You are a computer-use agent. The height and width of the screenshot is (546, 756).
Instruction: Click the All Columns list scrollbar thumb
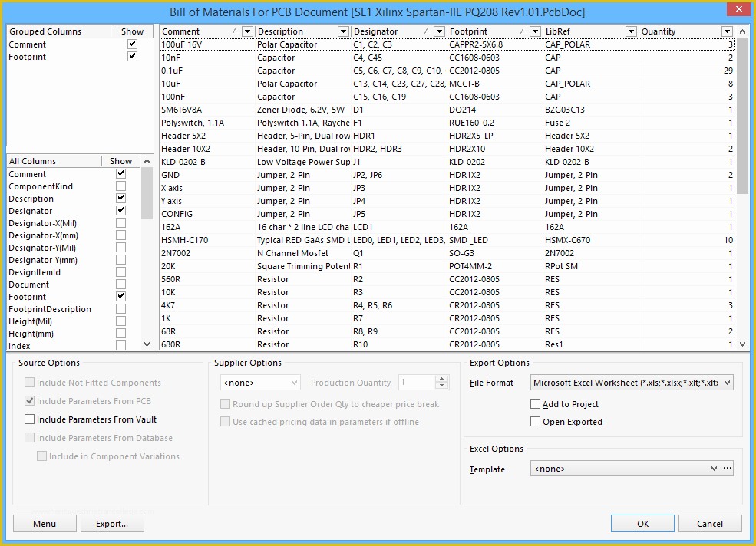(x=147, y=193)
